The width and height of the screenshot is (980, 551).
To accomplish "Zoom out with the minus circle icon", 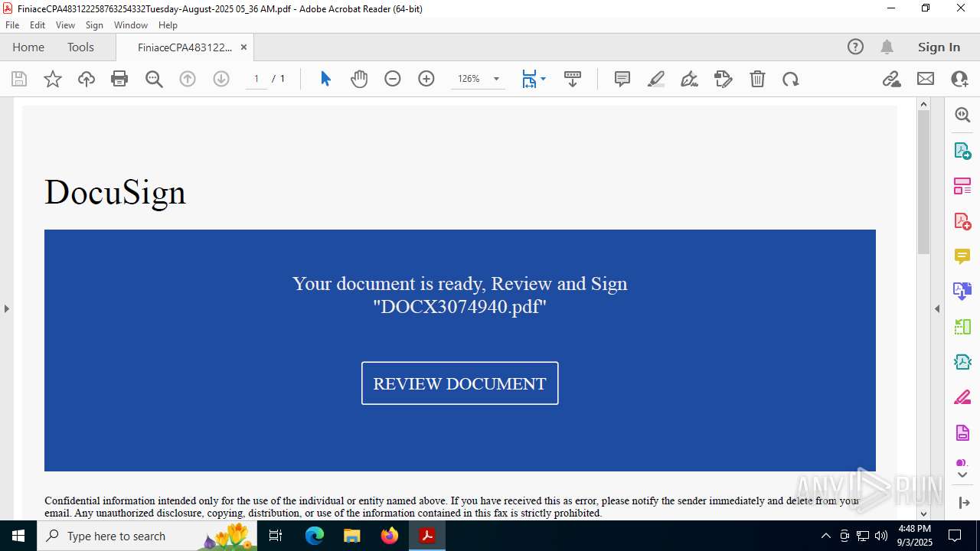I will [x=393, y=79].
